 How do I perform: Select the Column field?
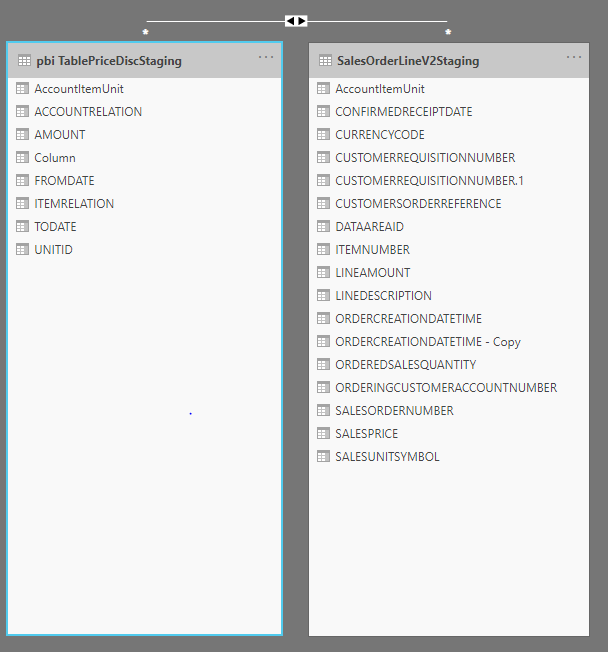(55, 158)
